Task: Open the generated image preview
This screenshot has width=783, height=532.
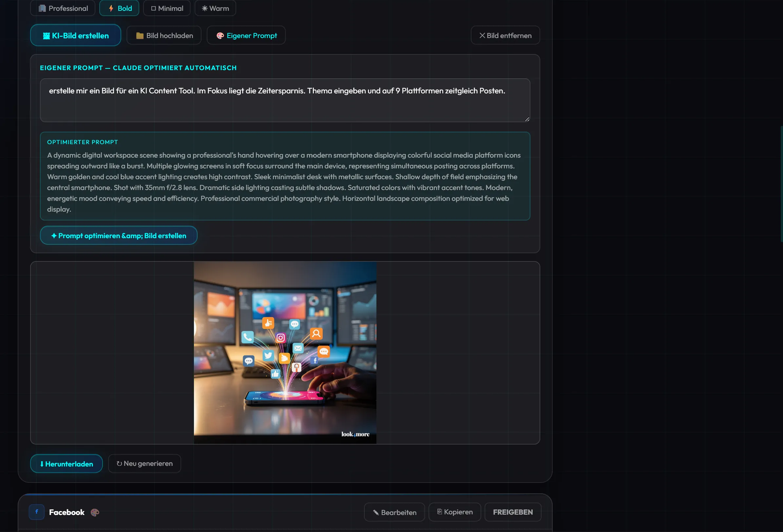Action: tap(285, 353)
